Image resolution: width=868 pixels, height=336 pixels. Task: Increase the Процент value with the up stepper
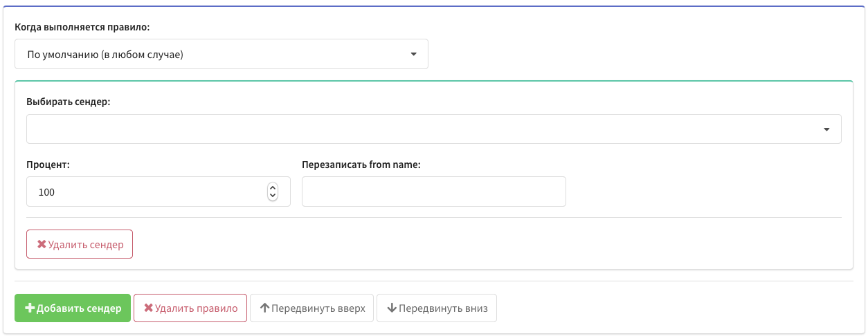click(x=273, y=187)
